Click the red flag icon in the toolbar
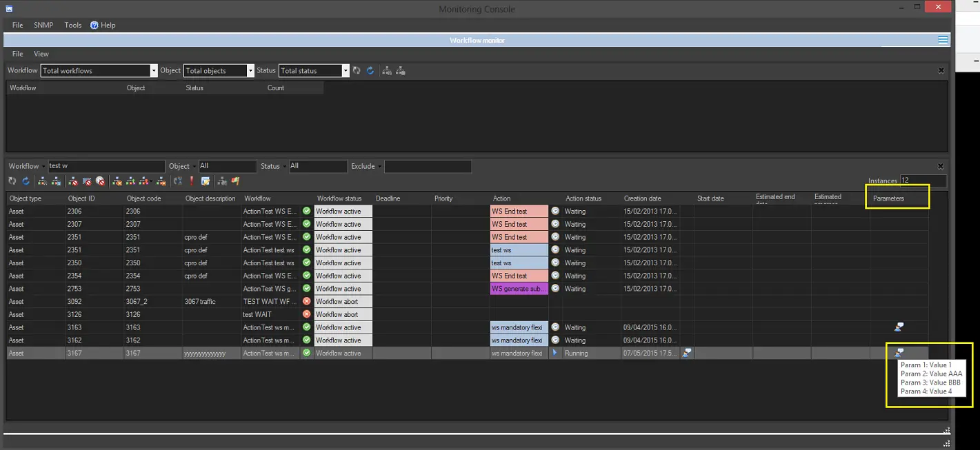This screenshot has height=450, width=980. pyautogui.click(x=235, y=181)
